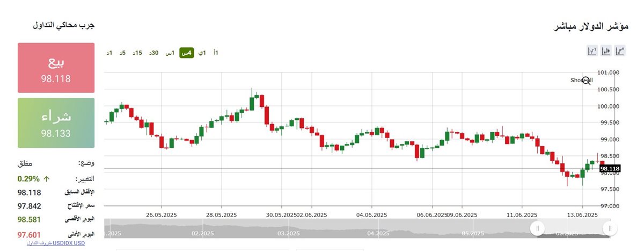Click 03.2025 on the chart navigator strip
The width and height of the screenshot is (644, 251).
[x=288, y=234]
